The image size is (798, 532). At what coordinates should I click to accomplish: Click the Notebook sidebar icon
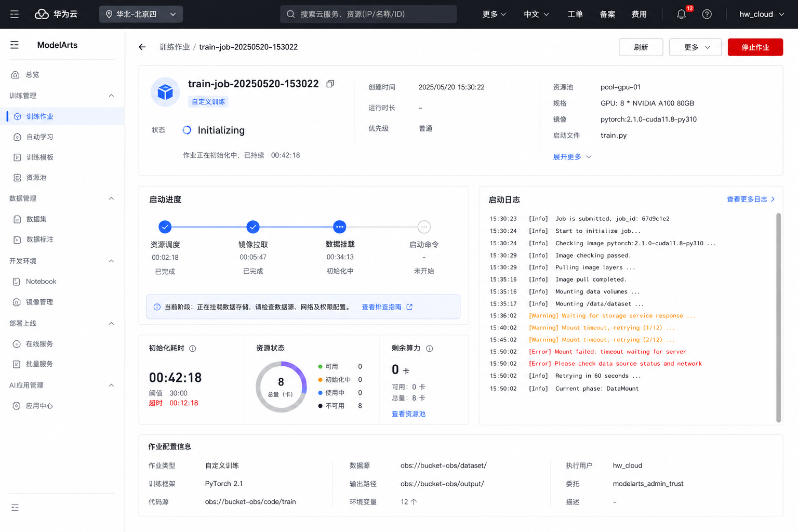click(17, 281)
